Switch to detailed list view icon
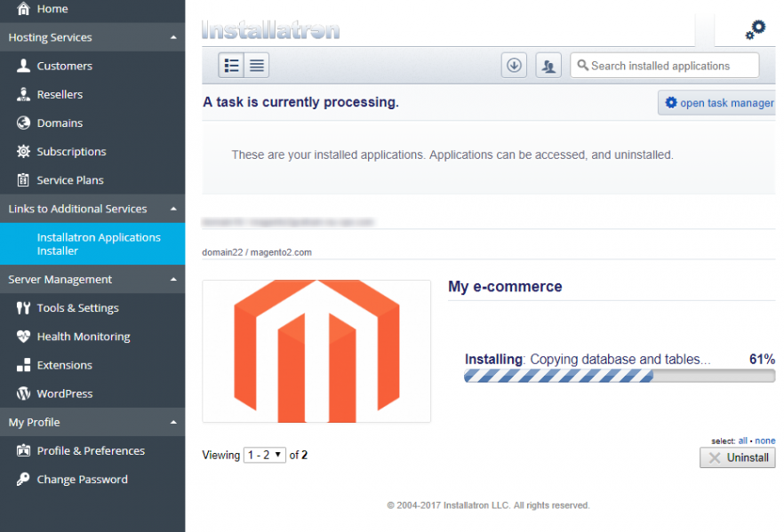784x532 pixels. (231, 66)
